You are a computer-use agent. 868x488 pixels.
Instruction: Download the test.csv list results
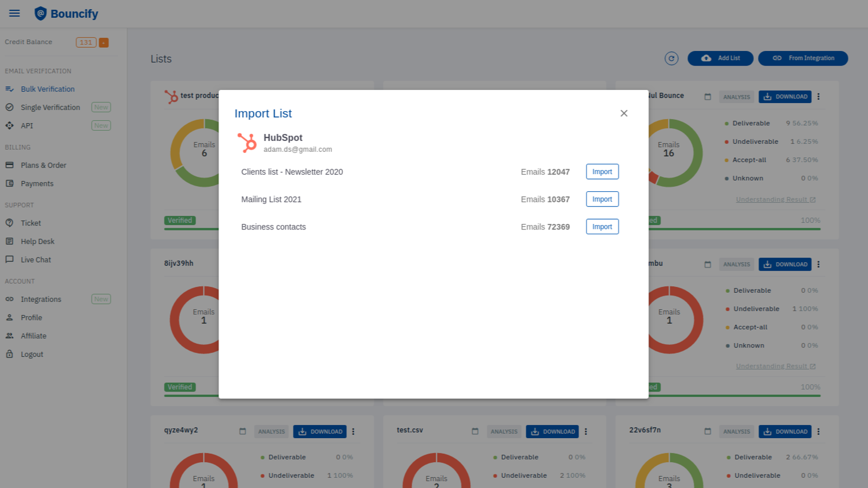(x=552, y=432)
